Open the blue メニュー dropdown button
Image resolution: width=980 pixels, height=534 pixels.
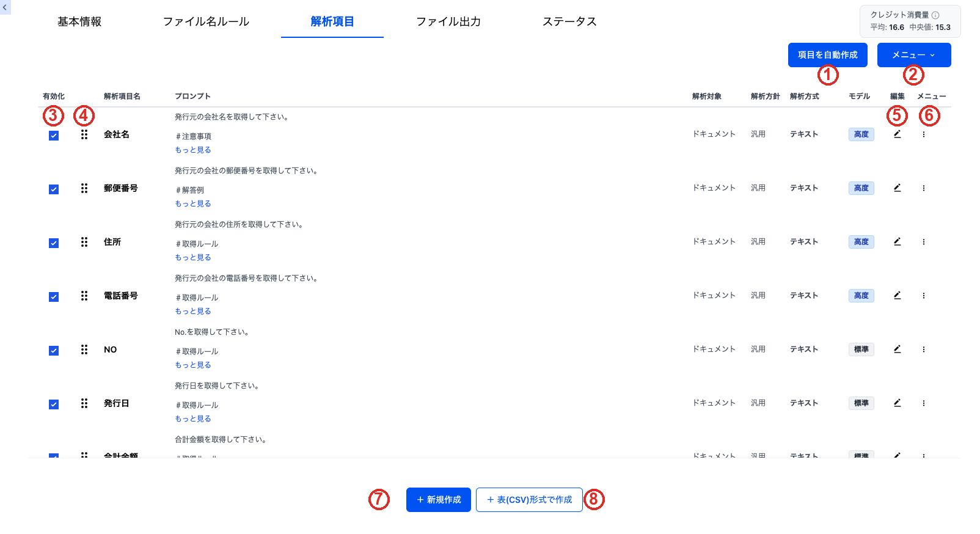click(x=914, y=55)
